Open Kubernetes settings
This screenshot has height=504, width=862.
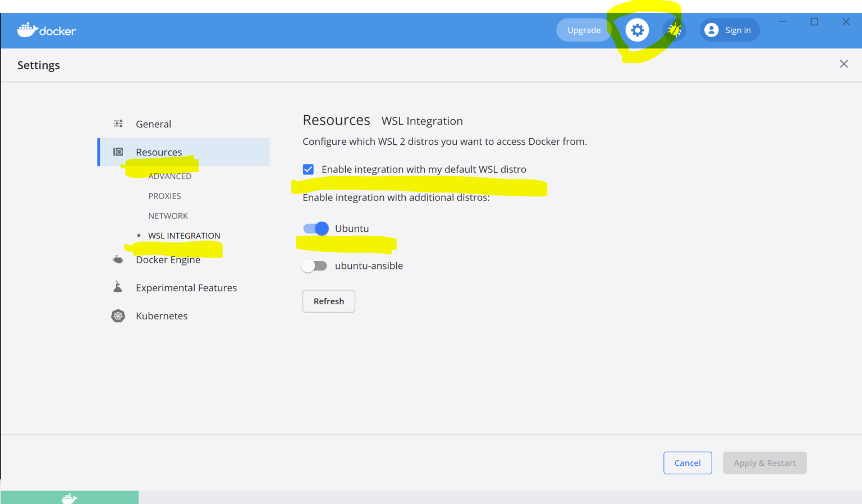click(x=162, y=316)
